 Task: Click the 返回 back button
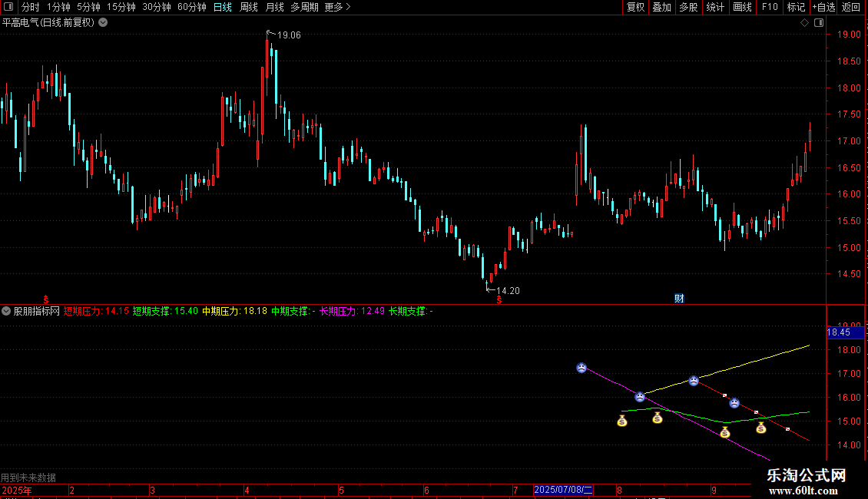point(851,7)
